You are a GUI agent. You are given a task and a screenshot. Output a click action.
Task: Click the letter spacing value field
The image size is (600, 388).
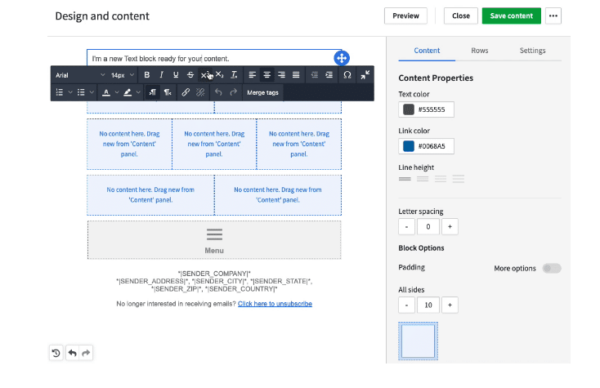click(x=428, y=227)
